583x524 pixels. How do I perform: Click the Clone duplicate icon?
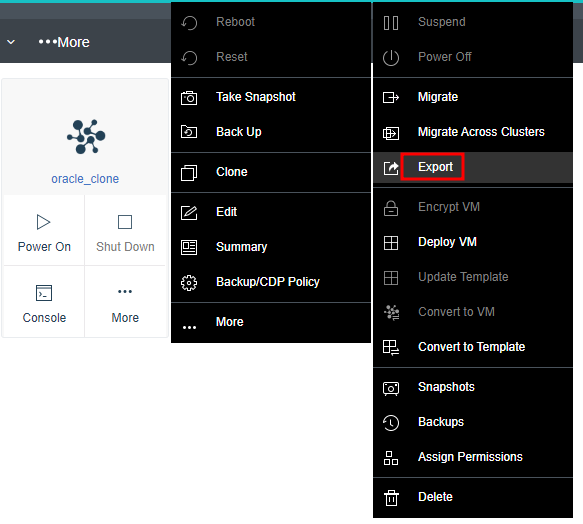pyautogui.click(x=189, y=173)
